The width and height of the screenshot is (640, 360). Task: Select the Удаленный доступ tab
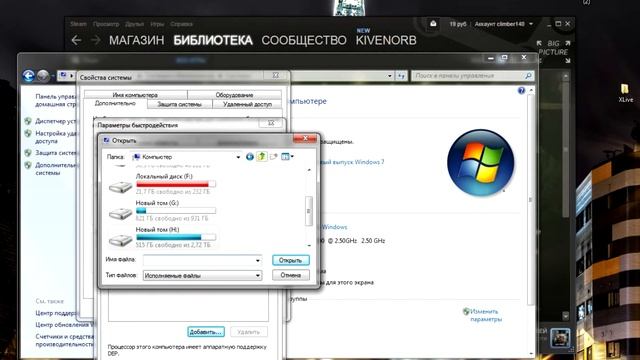(x=247, y=104)
